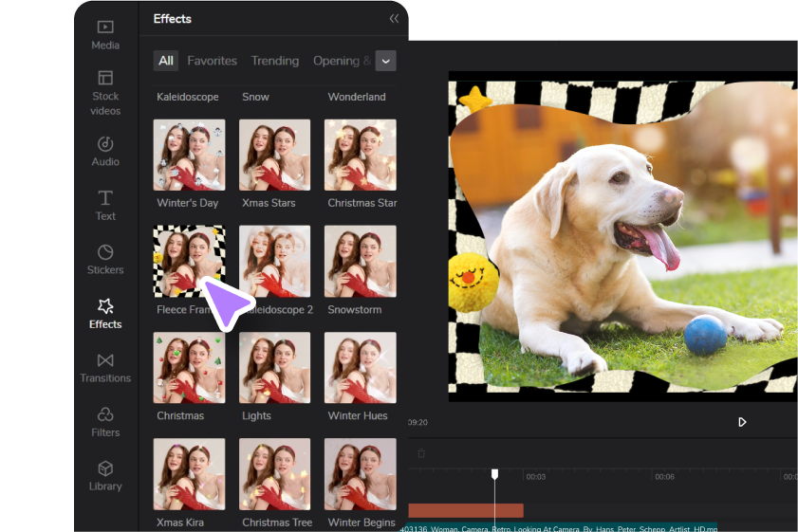Open the Stickers panel
The width and height of the screenshot is (798, 532).
[105, 259]
